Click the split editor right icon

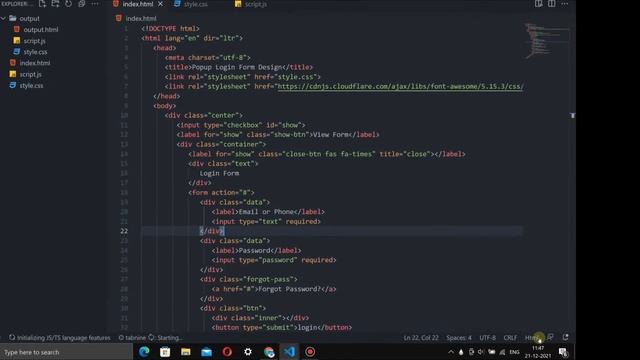pyautogui.click(x=551, y=4)
